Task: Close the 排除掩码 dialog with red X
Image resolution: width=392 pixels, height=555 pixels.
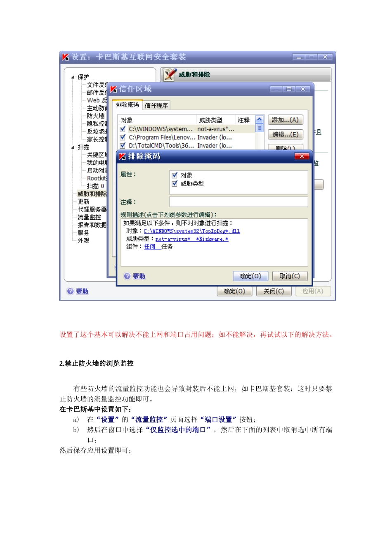Action: click(x=302, y=156)
